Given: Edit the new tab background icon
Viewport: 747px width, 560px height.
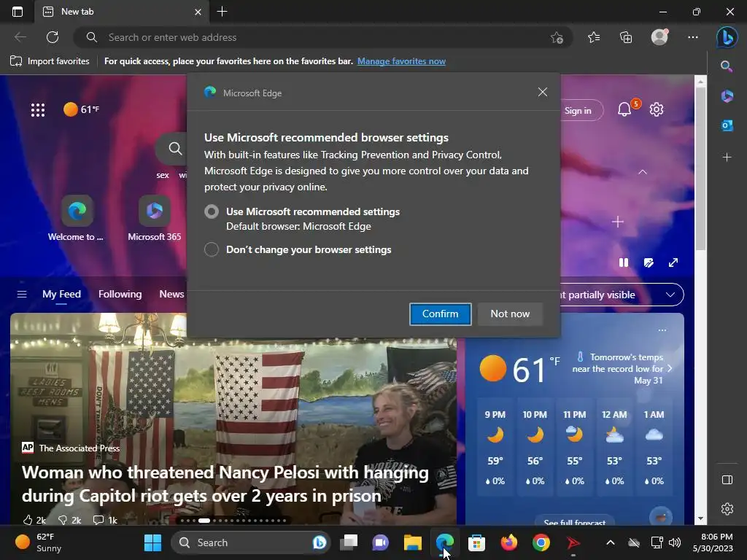Looking at the screenshot, I should pyautogui.click(x=649, y=262).
